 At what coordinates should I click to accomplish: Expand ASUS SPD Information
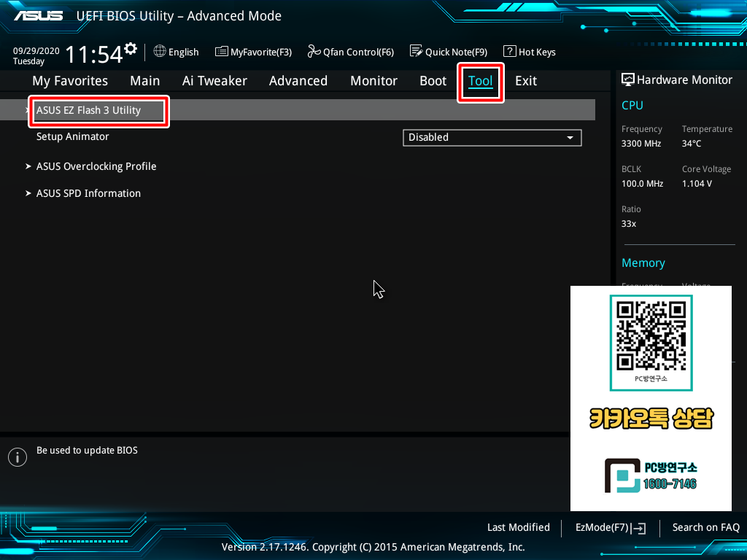coord(88,193)
